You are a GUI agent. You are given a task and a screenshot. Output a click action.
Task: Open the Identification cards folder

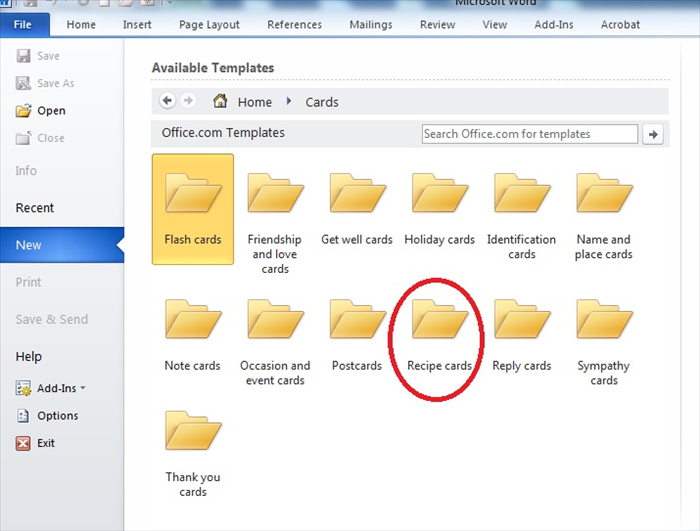(521, 217)
